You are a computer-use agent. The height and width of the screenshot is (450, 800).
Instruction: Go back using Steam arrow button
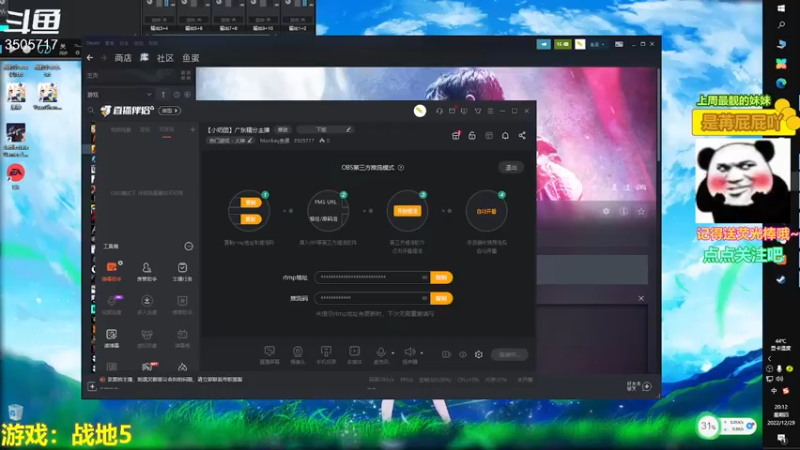tap(90, 58)
